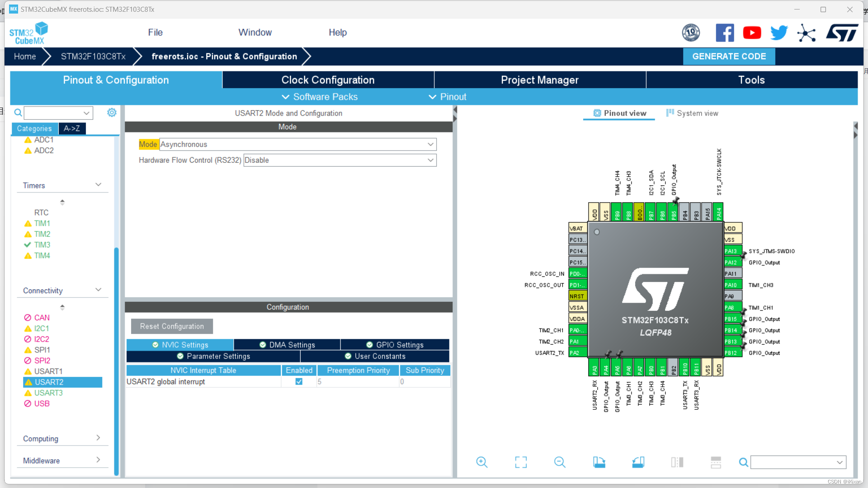Click the GENERATE CODE button
The height and width of the screenshot is (488, 868).
[x=729, y=56]
